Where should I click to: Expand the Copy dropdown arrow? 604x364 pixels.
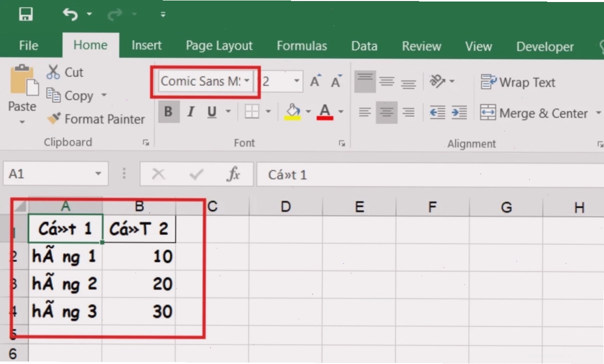(104, 95)
